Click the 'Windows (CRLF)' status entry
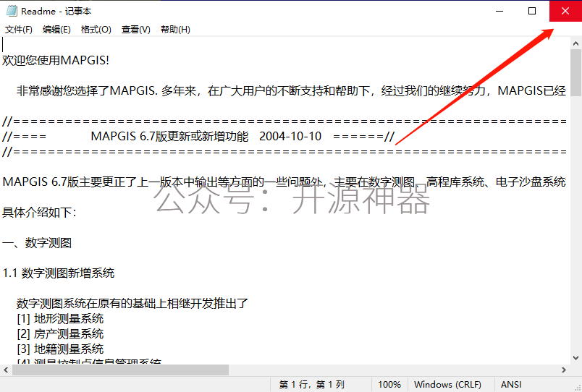 click(447, 385)
